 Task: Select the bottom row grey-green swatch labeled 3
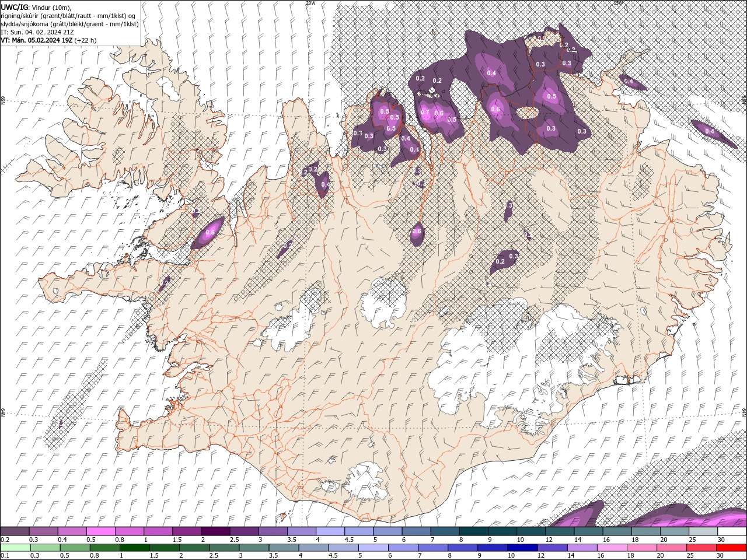tap(253, 547)
